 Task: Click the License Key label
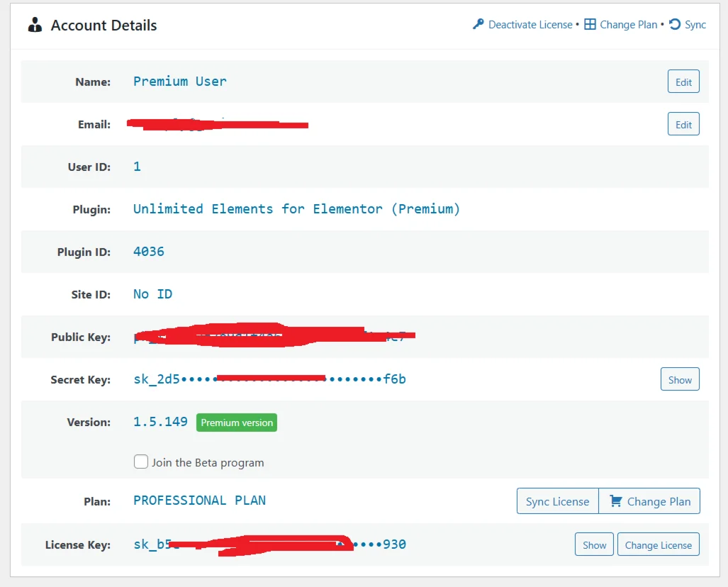point(77,544)
